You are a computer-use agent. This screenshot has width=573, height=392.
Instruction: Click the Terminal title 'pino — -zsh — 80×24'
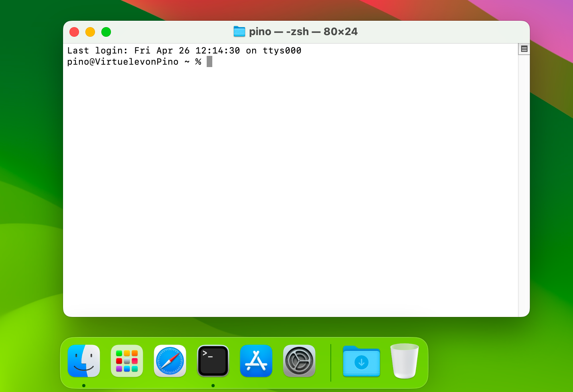click(303, 32)
